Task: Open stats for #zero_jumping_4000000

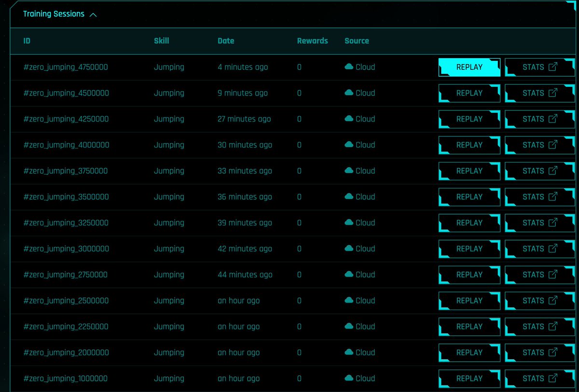Action: (x=539, y=145)
